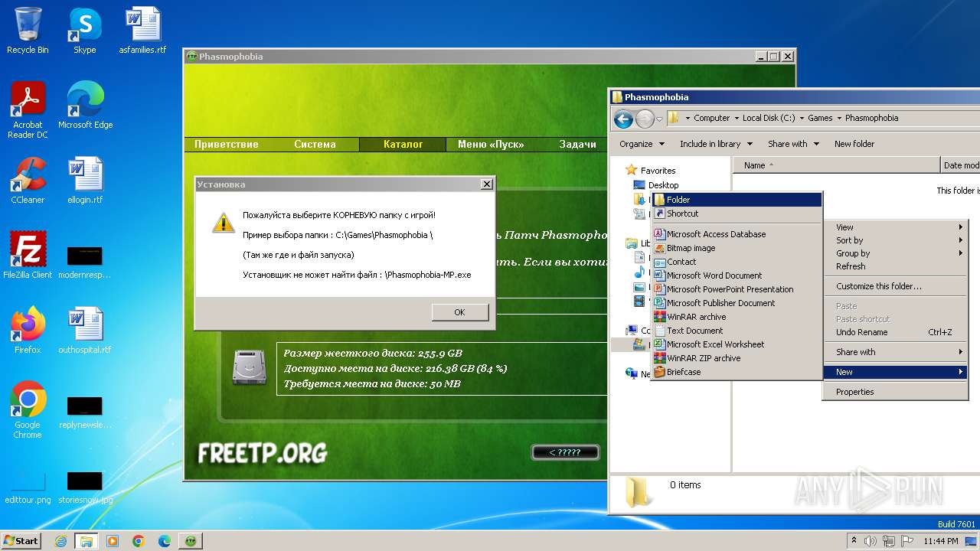Open Customize this folder option
The image size is (980, 551).
[896, 286]
